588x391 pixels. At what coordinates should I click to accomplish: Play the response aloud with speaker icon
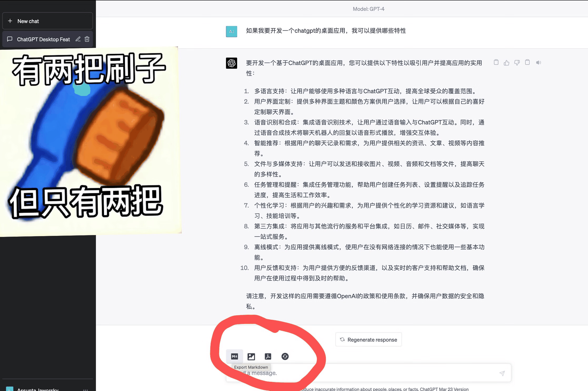click(x=539, y=63)
